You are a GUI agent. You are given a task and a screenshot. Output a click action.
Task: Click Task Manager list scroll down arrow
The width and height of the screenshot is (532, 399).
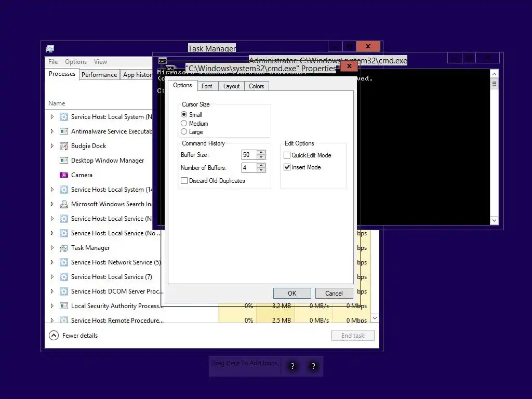point(375,318)
